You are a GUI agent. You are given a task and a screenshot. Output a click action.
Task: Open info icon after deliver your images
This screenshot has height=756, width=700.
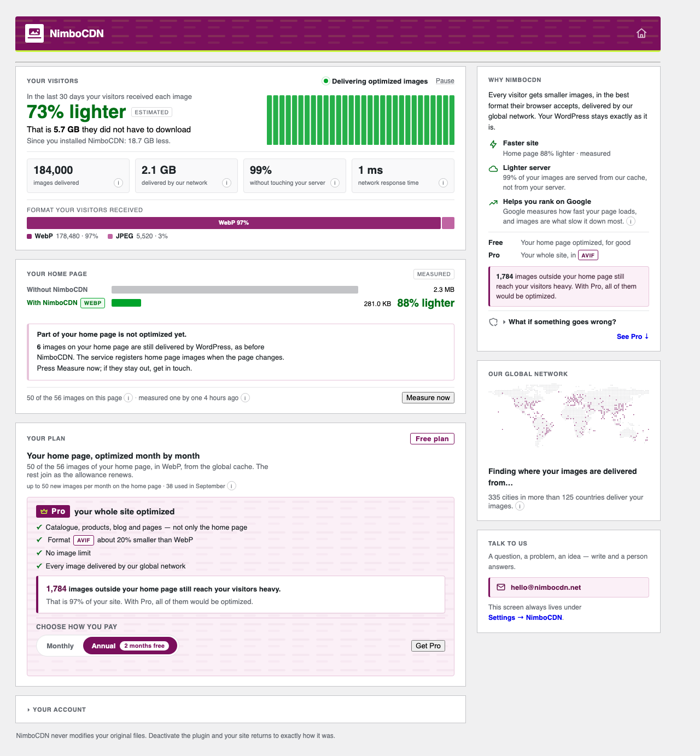(x=520, y=506)
